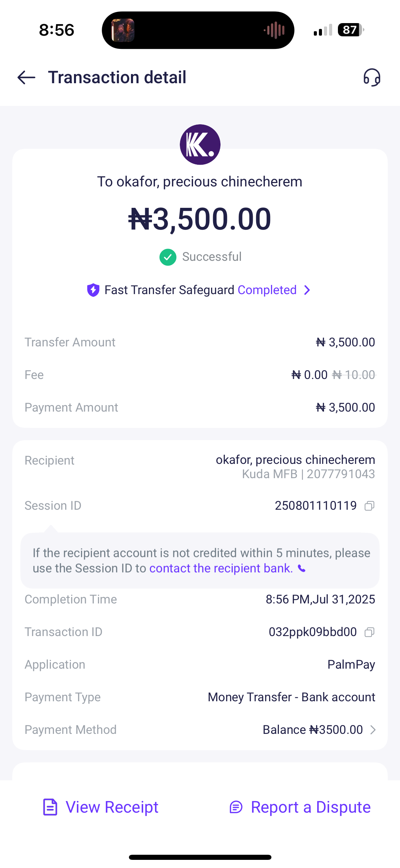Open customer support headset icon
Screen dimensions: 400x868
[372, 77]
